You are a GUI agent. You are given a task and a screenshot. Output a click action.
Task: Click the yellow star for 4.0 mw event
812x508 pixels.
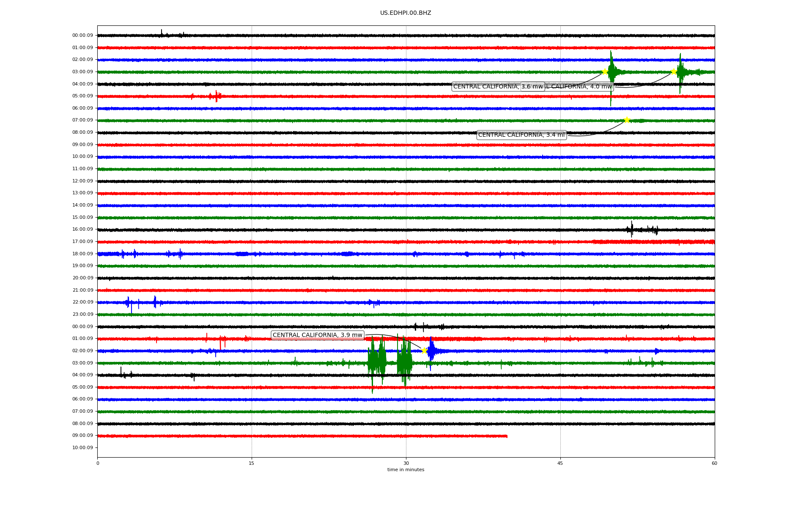pyautogui.click(x=674, y=72)
